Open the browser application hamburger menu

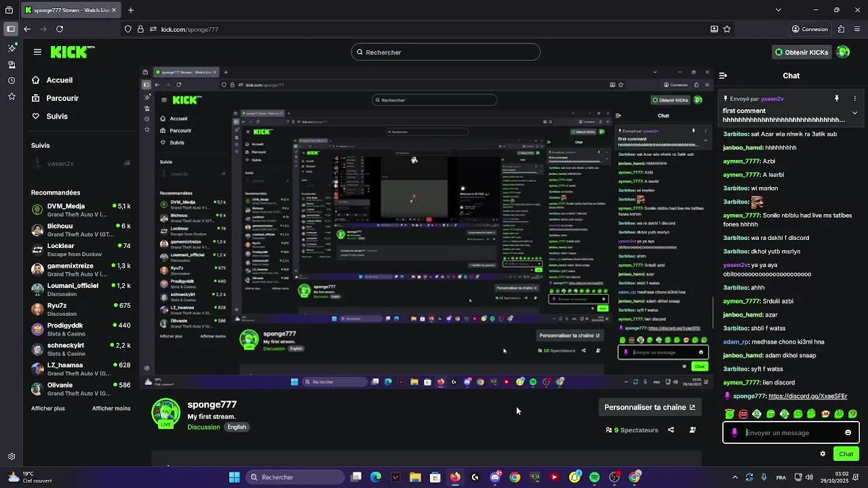pyautogui.click(x=857, y=29)
